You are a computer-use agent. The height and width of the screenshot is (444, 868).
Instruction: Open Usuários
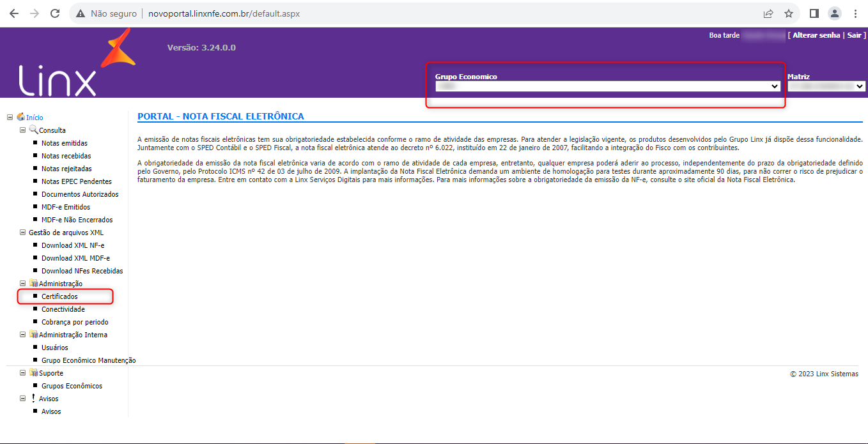(x=55, y=348)
